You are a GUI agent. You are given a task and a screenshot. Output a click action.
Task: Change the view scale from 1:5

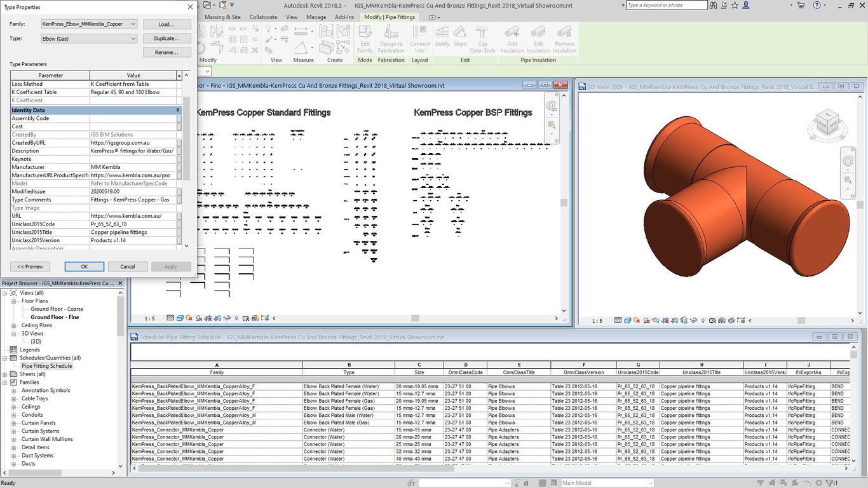tap(148, 318)
